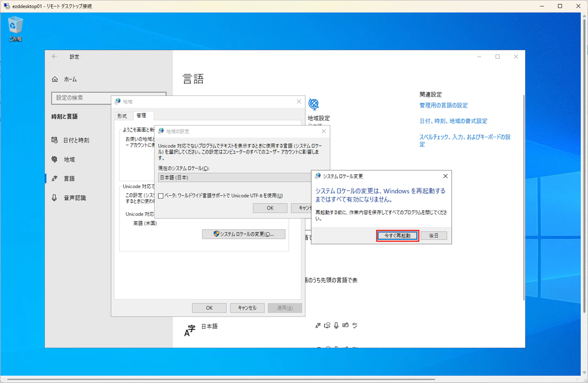The image size is (588, 383).
Task: Close the システムロケール変更 dialog
Action: tap(445, 176)
